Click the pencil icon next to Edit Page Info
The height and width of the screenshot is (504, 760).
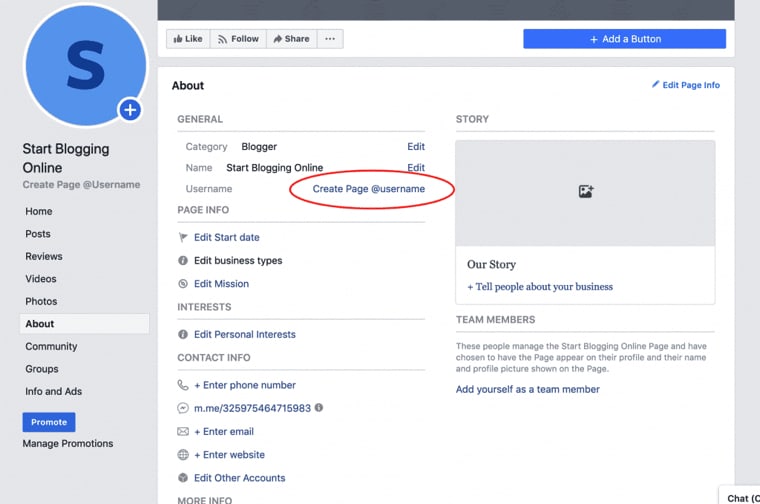[655, 84]
